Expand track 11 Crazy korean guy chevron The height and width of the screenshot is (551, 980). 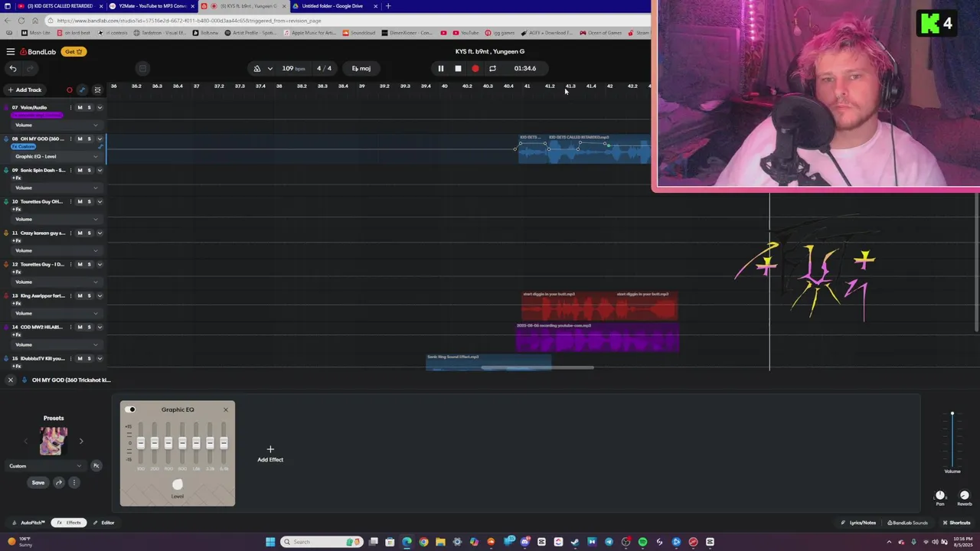click(x=100, y=233)
